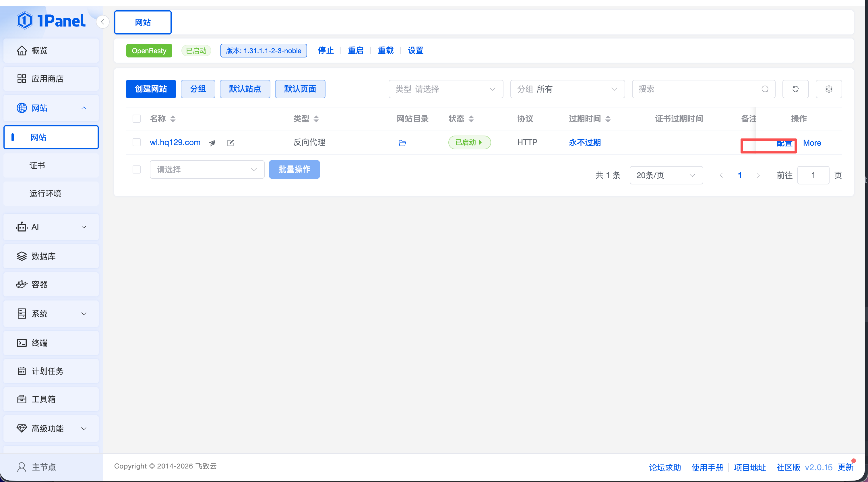Sort by 状态 column arrows
The height and width of the screenshot is (482, 868).
(x=471, y=119)
